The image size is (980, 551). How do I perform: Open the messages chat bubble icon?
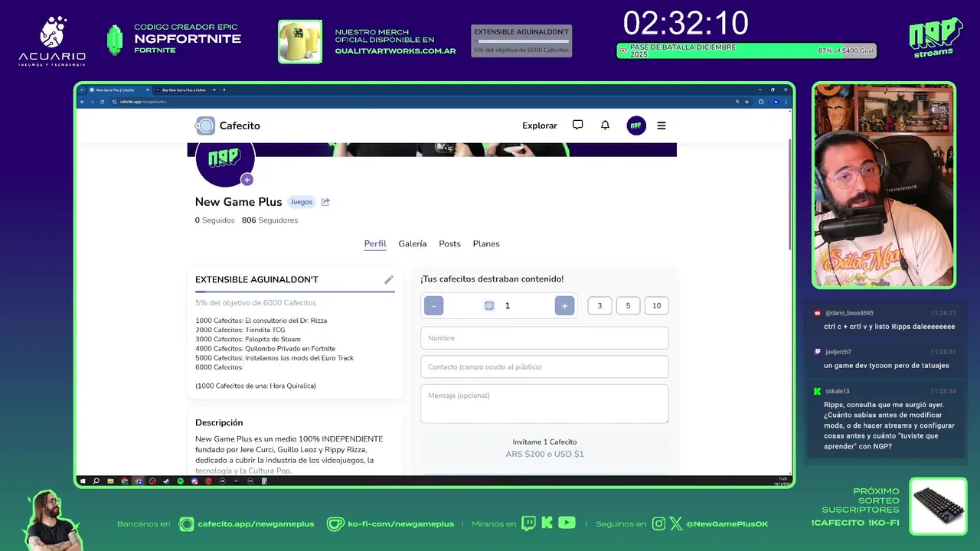pyautogui.click(x=578, y=125)
